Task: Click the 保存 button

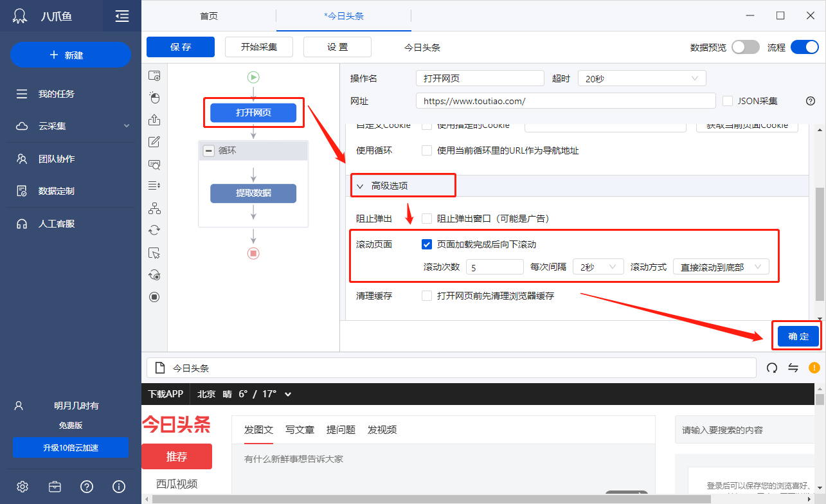Action: (181, 47)
